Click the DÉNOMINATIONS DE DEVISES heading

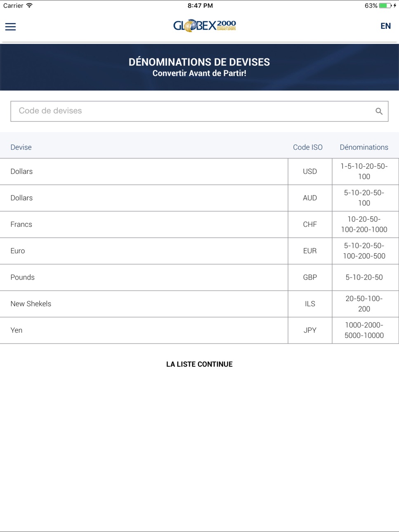[x=199, y=62]
